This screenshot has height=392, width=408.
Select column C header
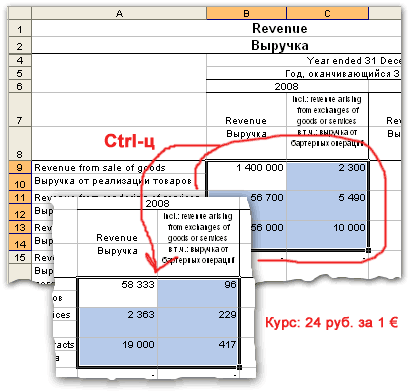[x=327, y=13]
